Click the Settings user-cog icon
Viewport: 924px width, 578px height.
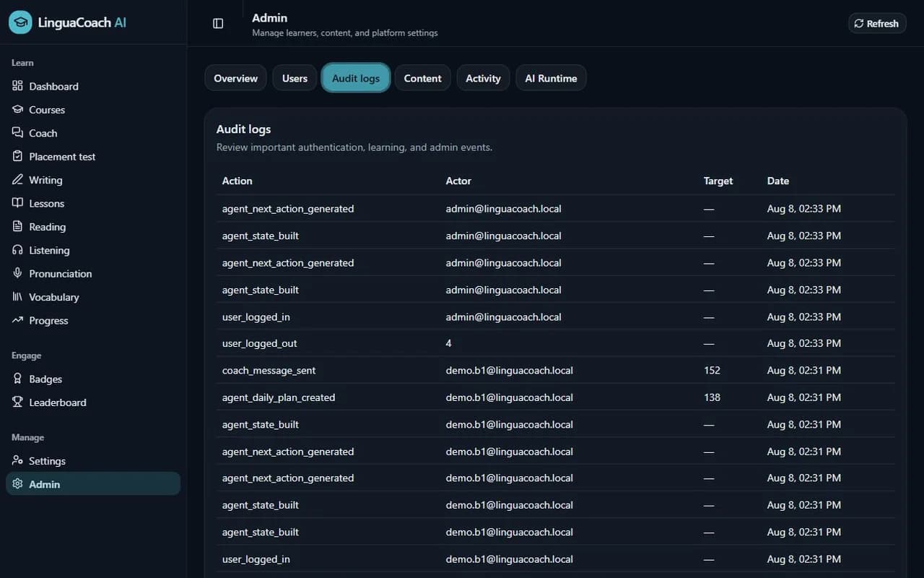pyautogui.click(x=17, y=461)
